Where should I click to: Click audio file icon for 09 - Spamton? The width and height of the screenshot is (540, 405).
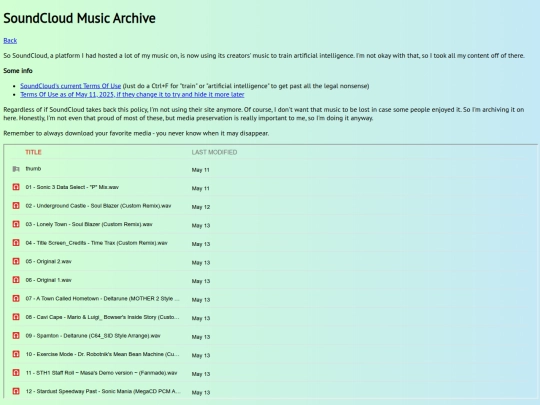click(16, 335)
